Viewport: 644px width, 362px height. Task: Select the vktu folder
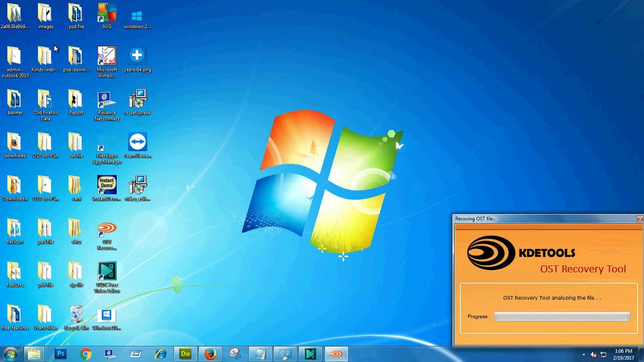click(x=76, y=232)
